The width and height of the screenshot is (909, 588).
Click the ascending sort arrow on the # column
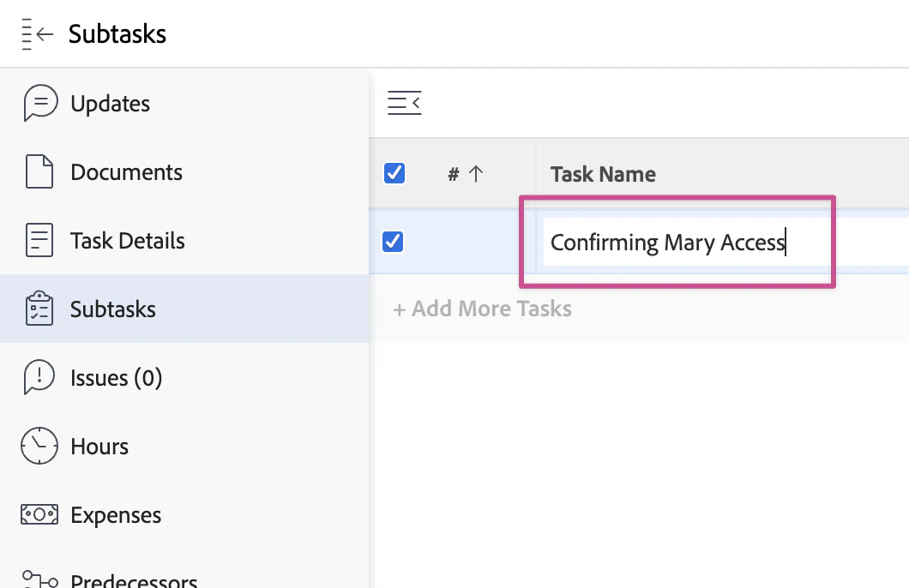point(475,173)
